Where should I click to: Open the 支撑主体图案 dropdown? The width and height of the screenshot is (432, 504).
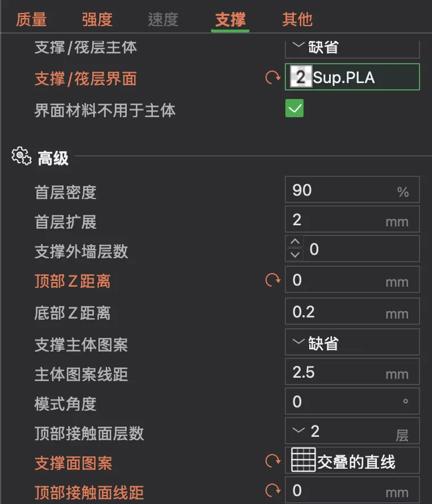click(352, 342)
